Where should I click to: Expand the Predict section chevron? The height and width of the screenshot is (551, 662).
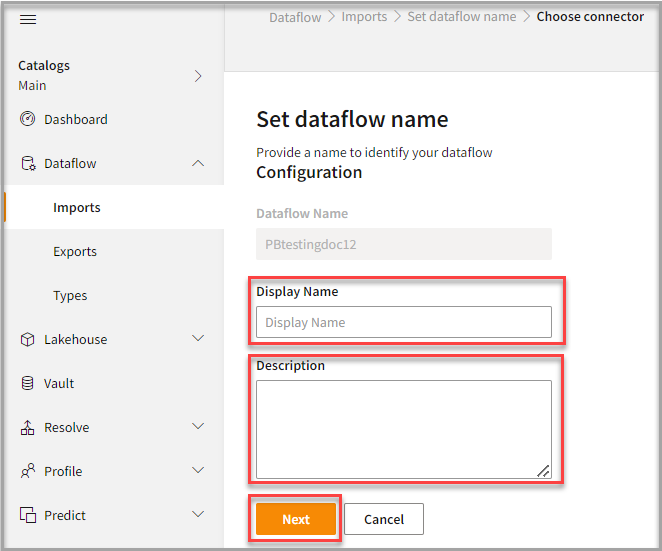(x=198, y=516)
